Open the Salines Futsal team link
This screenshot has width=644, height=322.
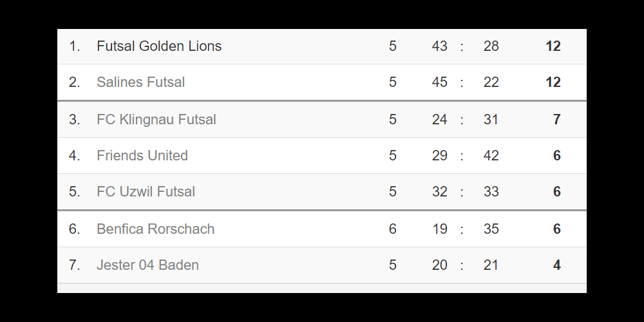[140, 82]
